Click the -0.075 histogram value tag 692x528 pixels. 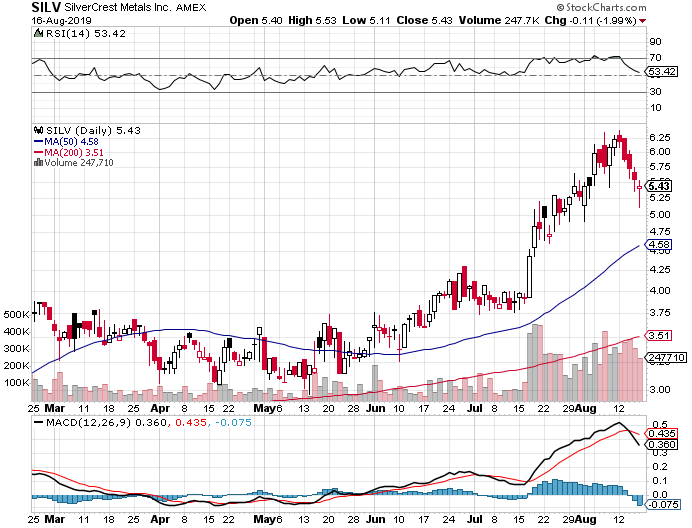(663, 504)
